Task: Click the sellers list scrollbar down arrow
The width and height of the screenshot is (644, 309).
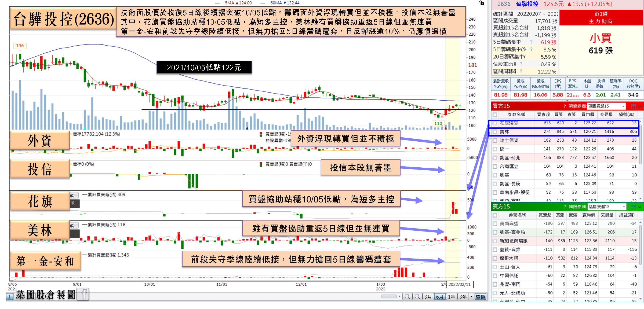Action: pos(641,299)
